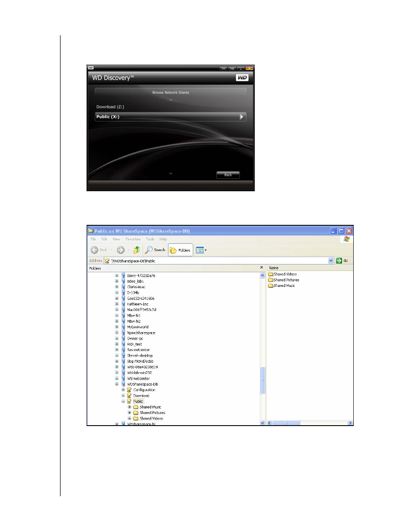Select the D-134b computer icon

pyautogui.click(x=123, y=292)
